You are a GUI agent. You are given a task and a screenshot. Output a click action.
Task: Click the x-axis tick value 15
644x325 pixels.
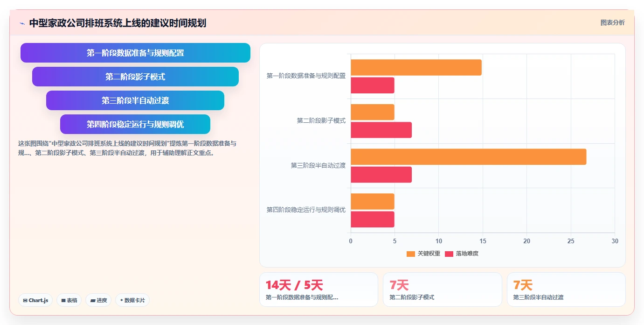483,241
